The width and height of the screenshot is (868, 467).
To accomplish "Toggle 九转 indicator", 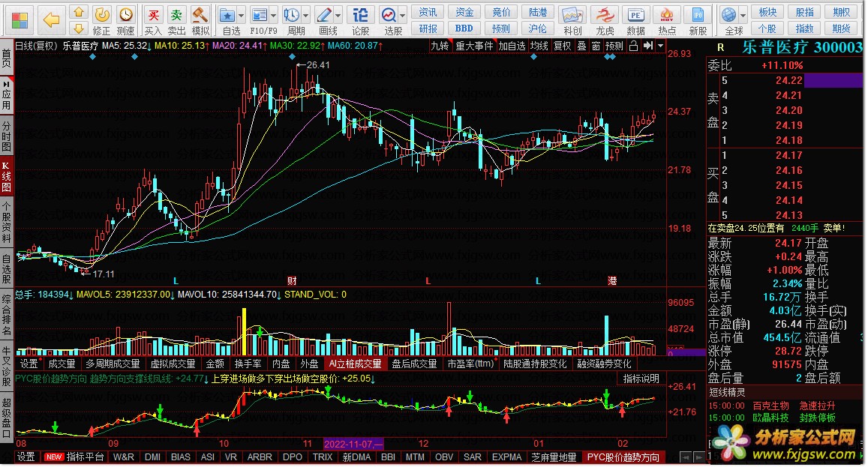I will 440,46.
